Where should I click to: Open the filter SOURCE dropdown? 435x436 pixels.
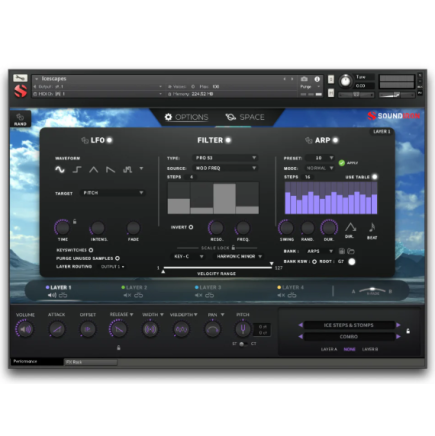pos(225,168)
